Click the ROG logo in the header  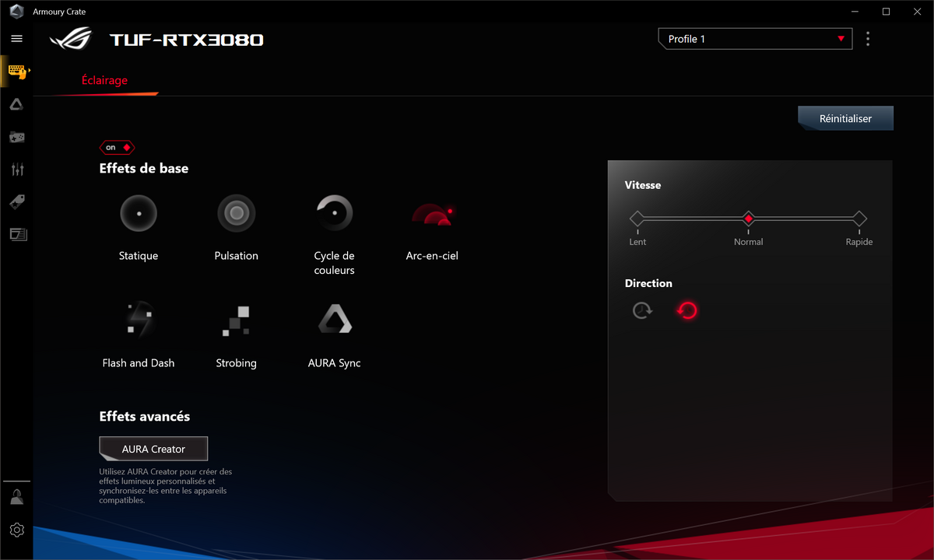click(70, 40)
